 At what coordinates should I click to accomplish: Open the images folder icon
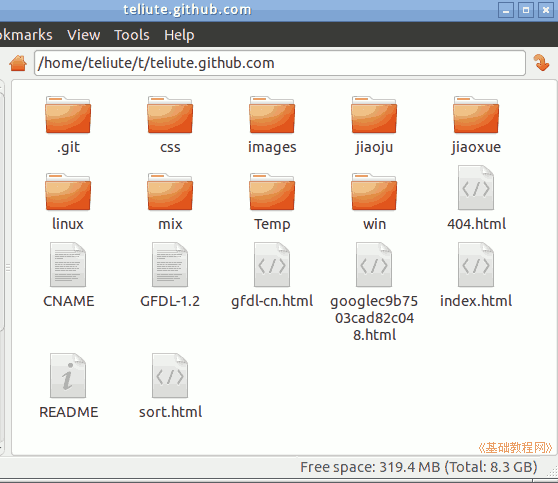[272, 114]
